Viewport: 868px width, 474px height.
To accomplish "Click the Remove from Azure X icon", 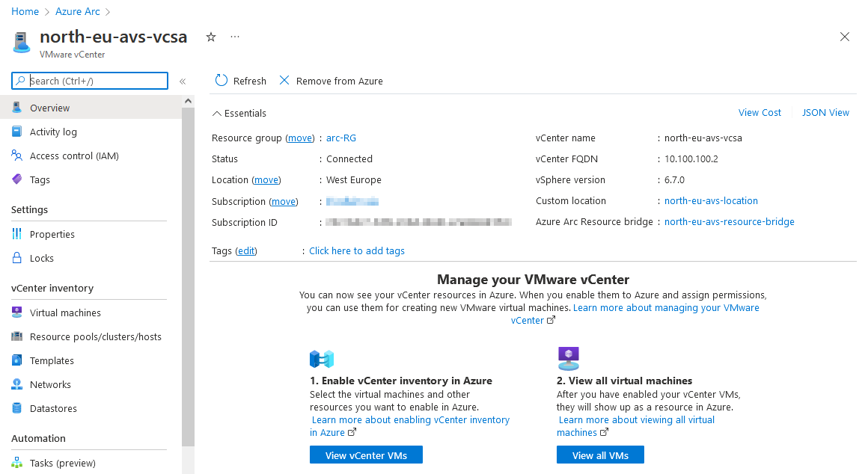I will (284, 80).
